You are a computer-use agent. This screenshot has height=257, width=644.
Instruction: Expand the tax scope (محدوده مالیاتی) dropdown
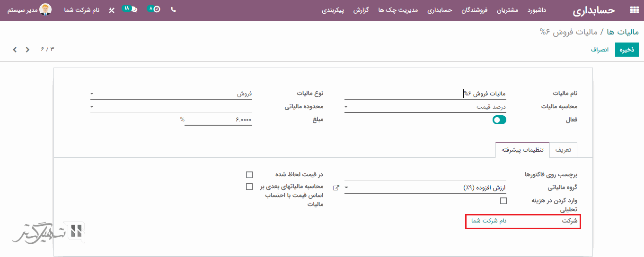[x=170, y=107]
